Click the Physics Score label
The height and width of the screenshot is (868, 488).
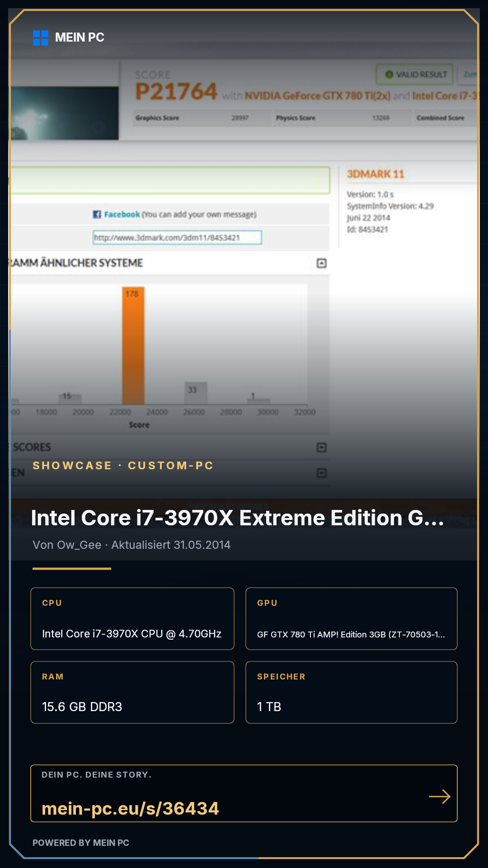(296, 118)
